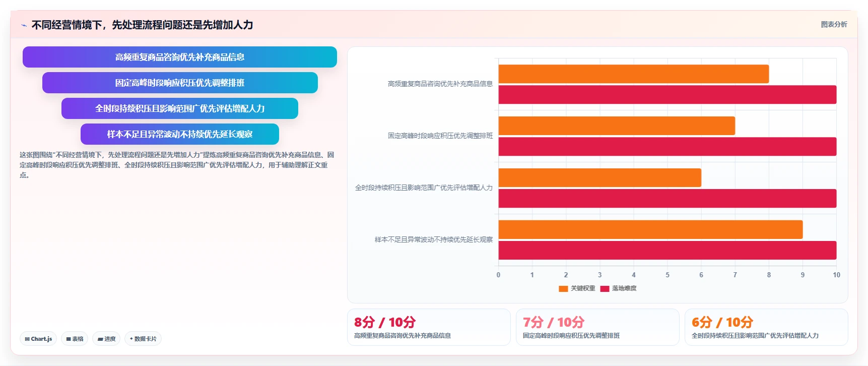Click the chart axis label 固定高峰时段响应积压优先调整排班
This screenshot has height=366, width=868.
(x=440, y=136)
